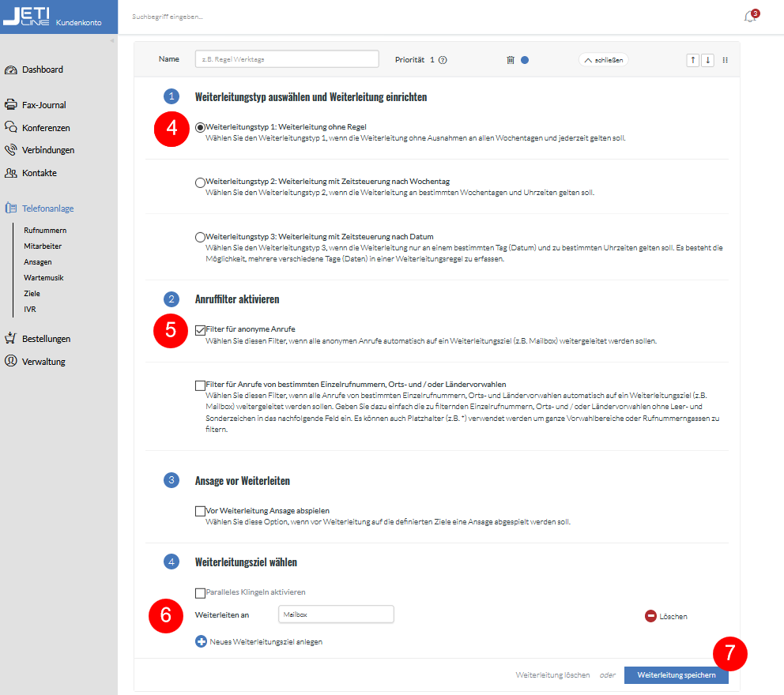Click the drag handle dots icon
Screen dimensions: 784x695
tap(726, 60)
